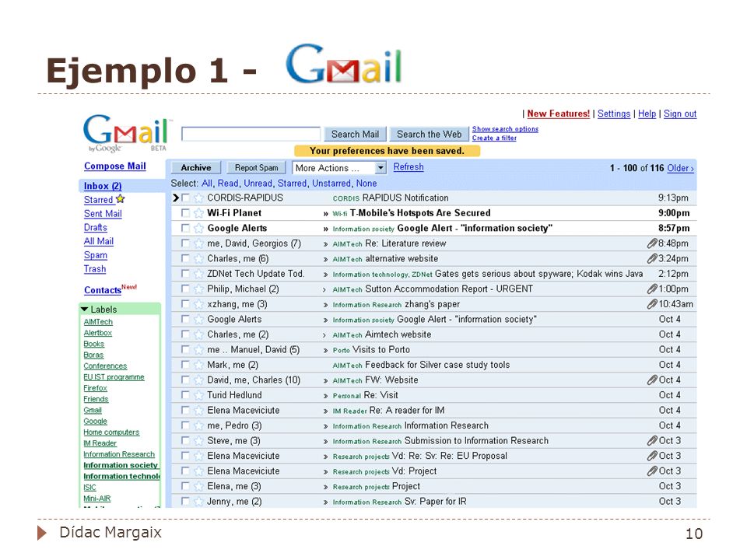The width and height of the screenshot is (747, 560).
Task: Open the Conferences label in the Labels list
Action: tap(105, 366)
